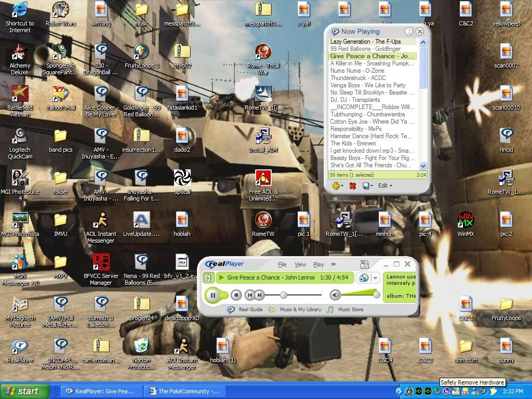
Task: Select '99 Red Balloons - Goldfinger' in playlist
Action: coord(373,49)
